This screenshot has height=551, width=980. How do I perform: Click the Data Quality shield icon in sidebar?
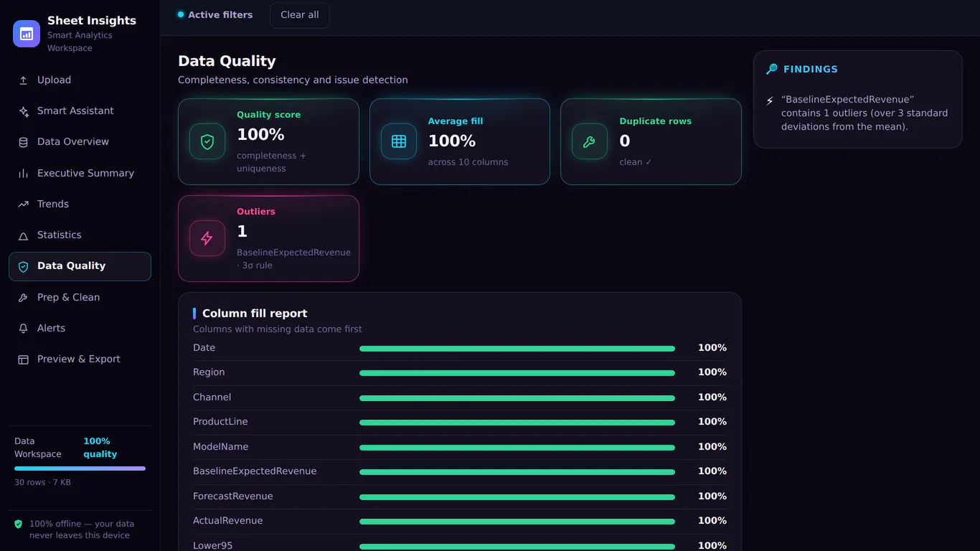tap(23, 266)
